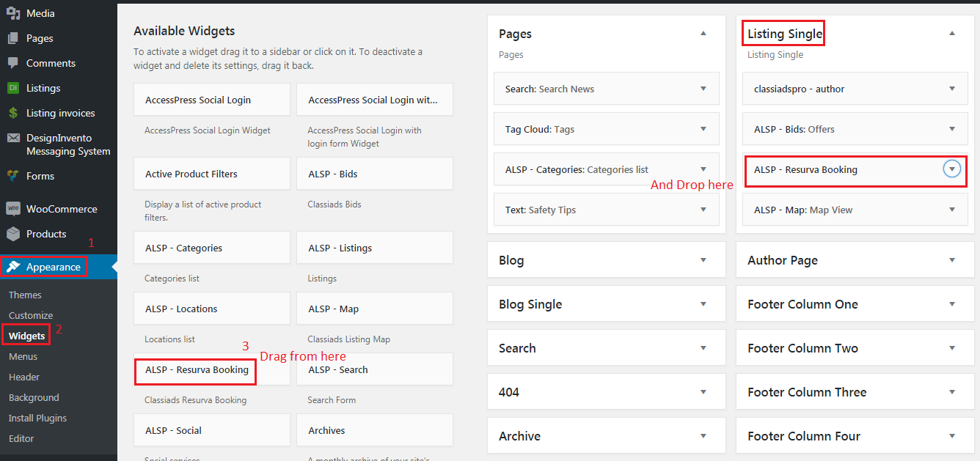Click the Pages menu icon in sidebar
Image resolution: width=980 pixels, height=461 pixels.
click(13, 38)
